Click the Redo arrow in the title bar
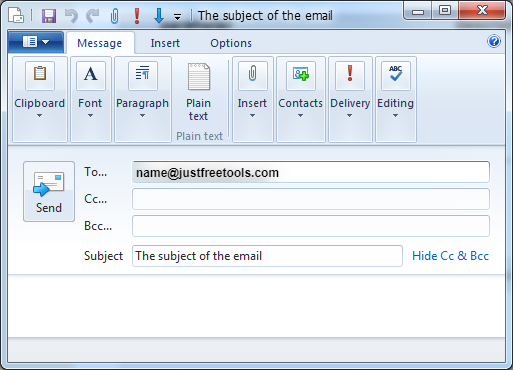513x370 pixels. click(x=93, y=16)
